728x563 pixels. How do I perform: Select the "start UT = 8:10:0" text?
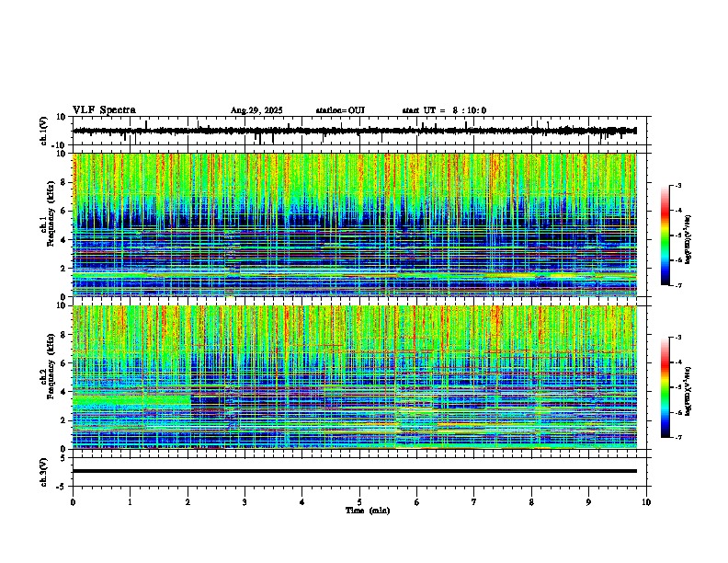444,110
